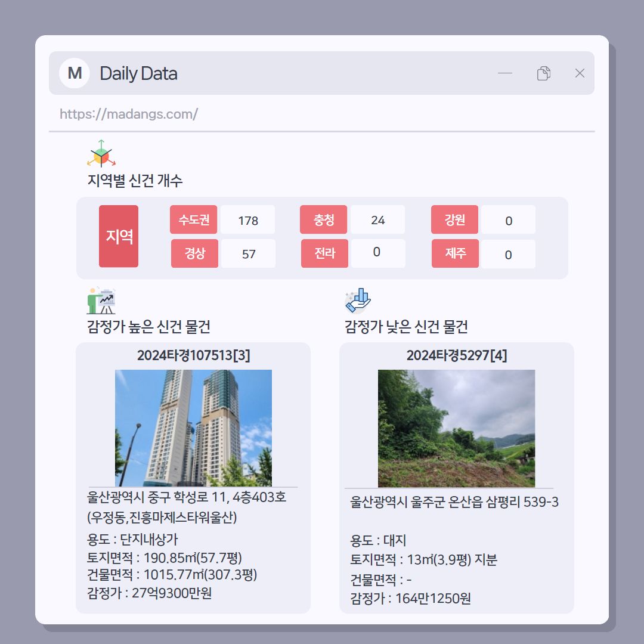644x644 pixels.
Task: Click the 용도 : 단지내상가 line
Action: (x=132, y=539)
